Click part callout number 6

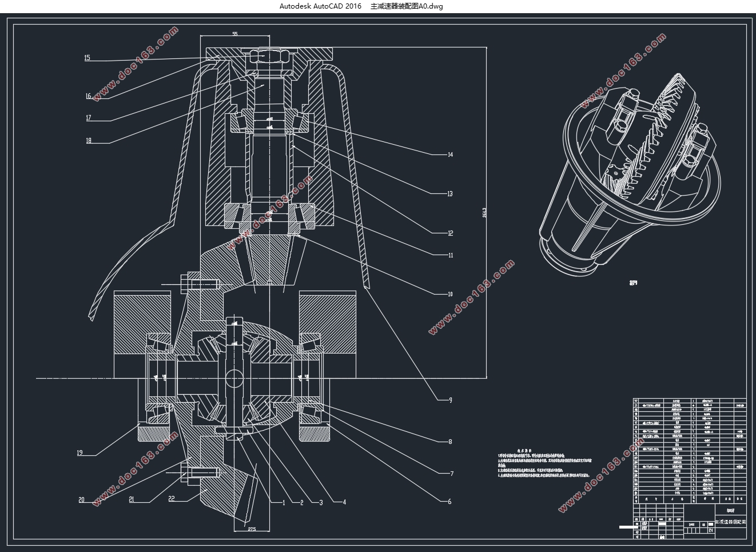pos(449,502)
